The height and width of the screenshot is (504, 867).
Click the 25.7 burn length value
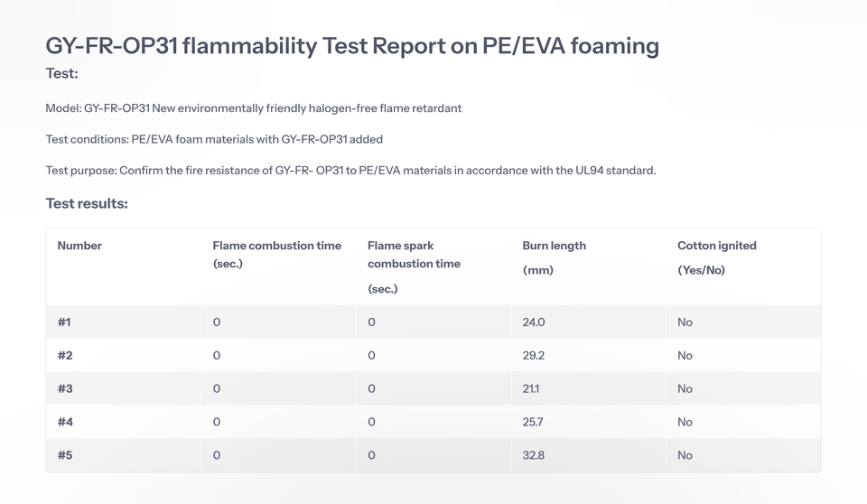(x=534, y=422)
